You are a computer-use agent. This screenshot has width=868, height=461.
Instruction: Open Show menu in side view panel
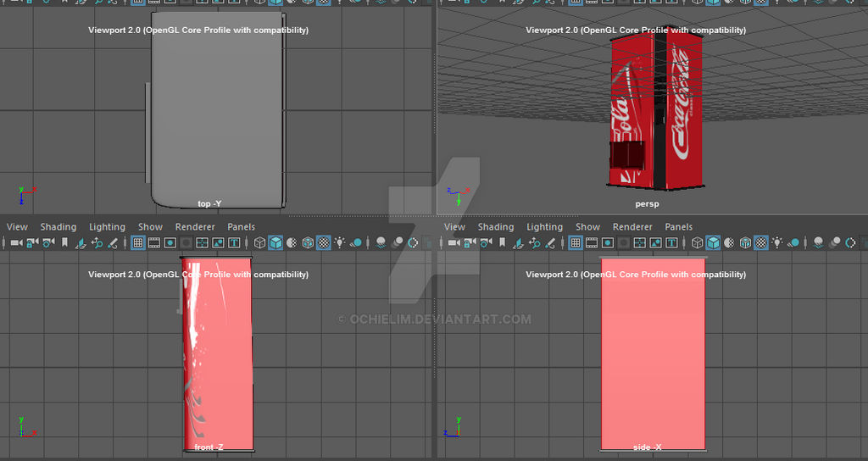pyautogui.click(x=587, y=227)
